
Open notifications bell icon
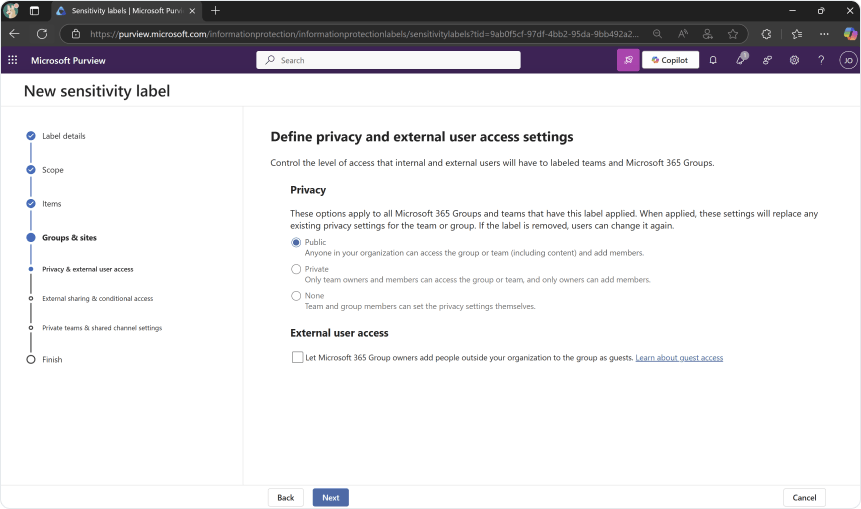713,60
